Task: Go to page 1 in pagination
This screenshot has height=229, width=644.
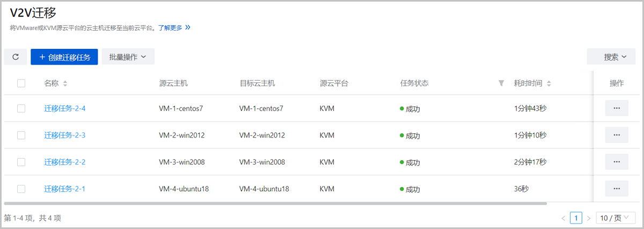Action: point(576,218)
